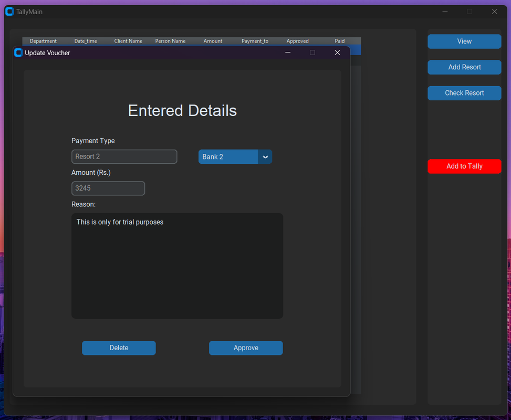Screen dimensions: 511x420
Task: Click the Update Voucher window icon
Action: point(18,52)
